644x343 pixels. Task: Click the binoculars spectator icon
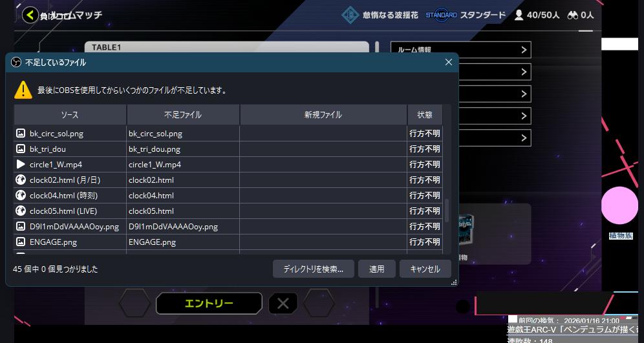pos(573,15)
